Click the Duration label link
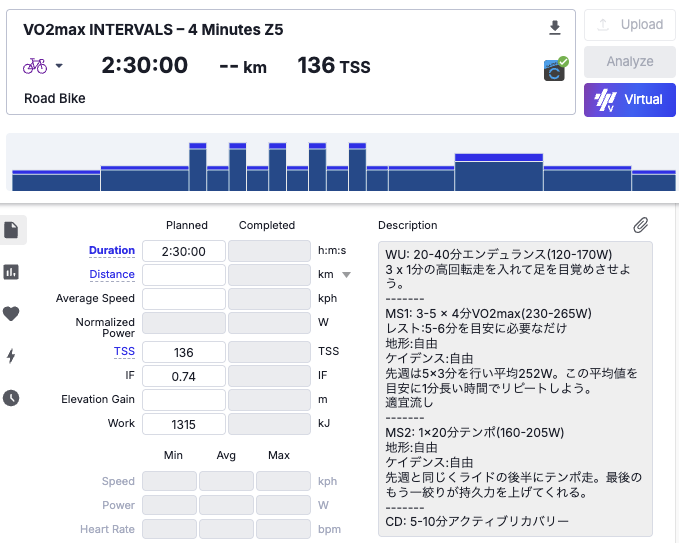The height and width of the screenshot is (543, 679). [x=112, y=250]
